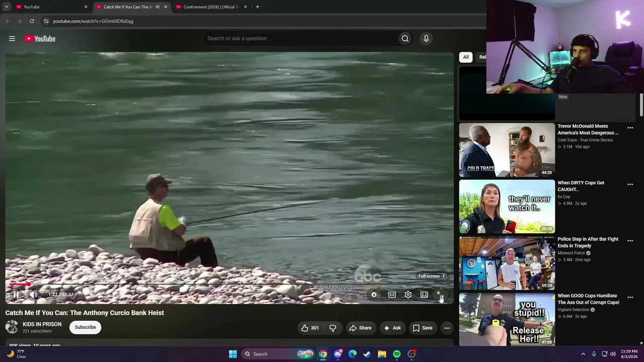The image size is (644, 362).
Task: Open options for When DIRTY Cops video
Action: (x=630, y=185)
